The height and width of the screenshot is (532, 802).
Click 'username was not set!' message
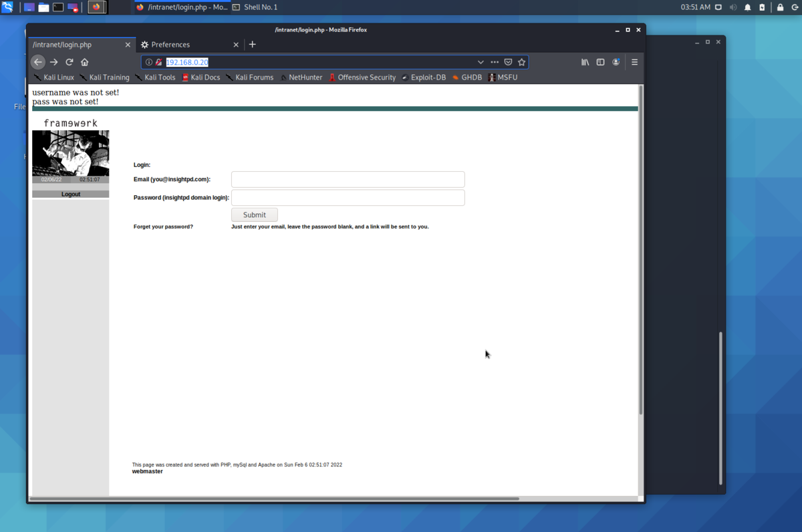point(76,92)
